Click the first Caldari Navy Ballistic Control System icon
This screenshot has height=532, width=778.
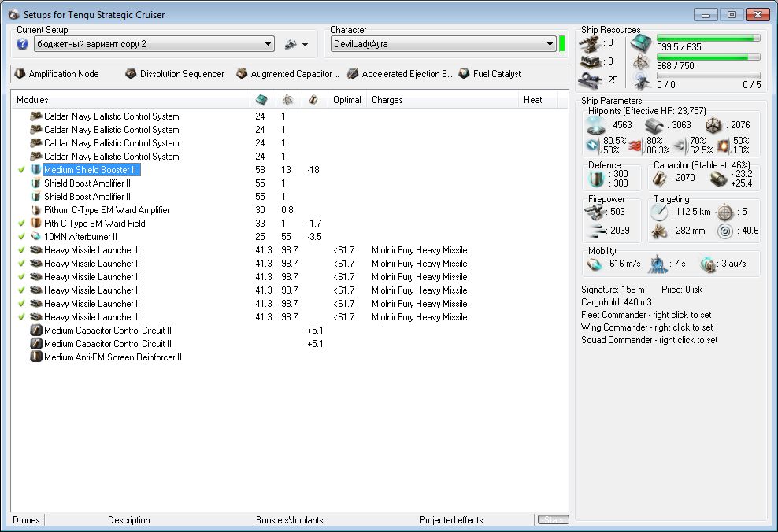point(36,116)
